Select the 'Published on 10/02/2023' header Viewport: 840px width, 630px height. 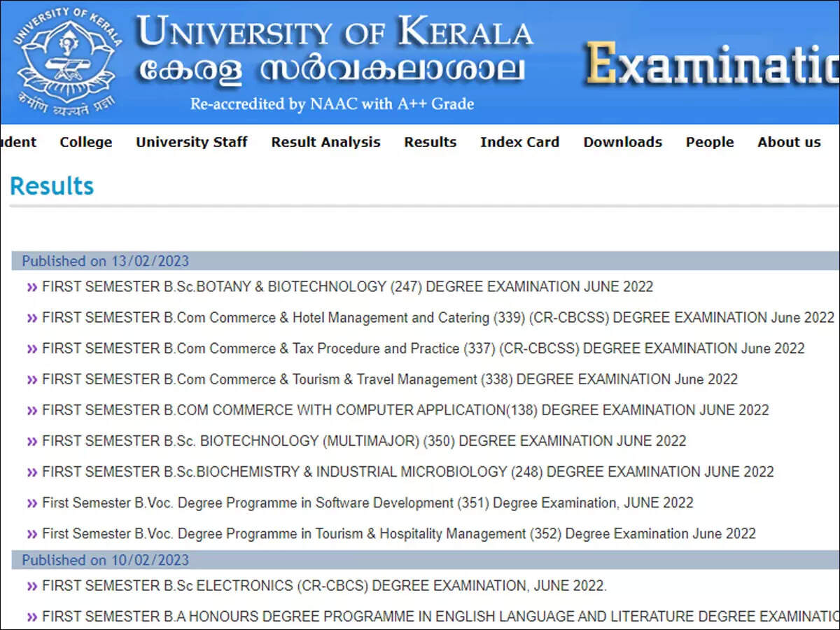coord(426,560)
